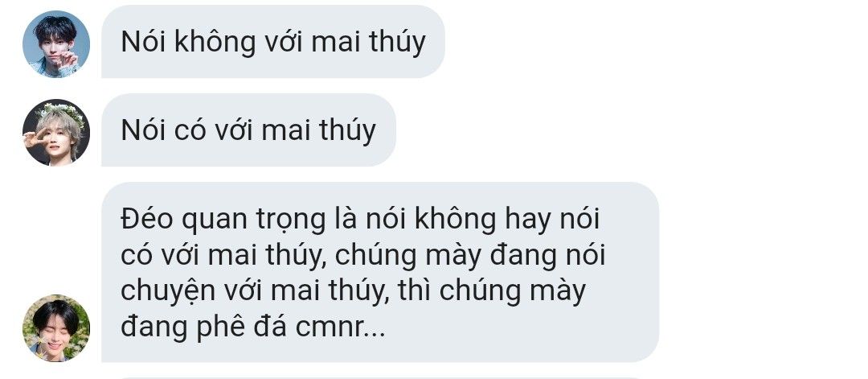Open the first sender's avatar with blue background
This screenshot has width=868, height=379.
[x=56, y=43]
